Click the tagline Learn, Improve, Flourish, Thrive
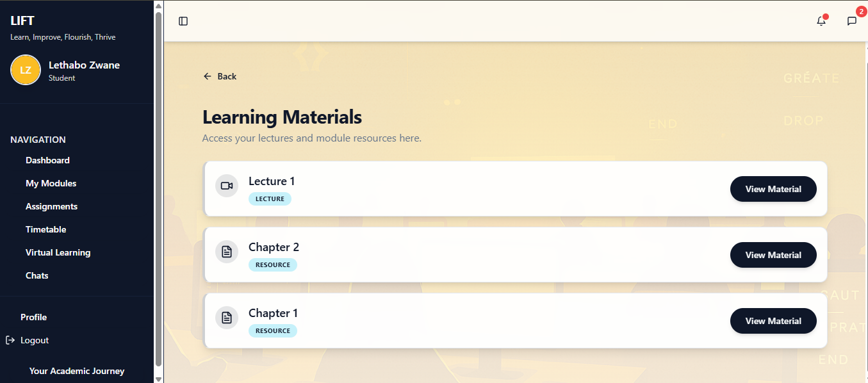 pyautogui.click(x=63, y=37)
